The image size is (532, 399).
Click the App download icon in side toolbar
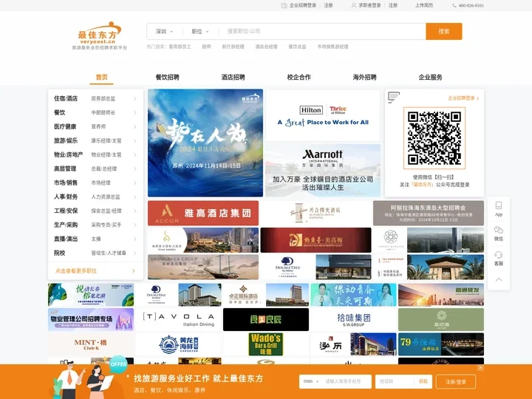(499, 205)
